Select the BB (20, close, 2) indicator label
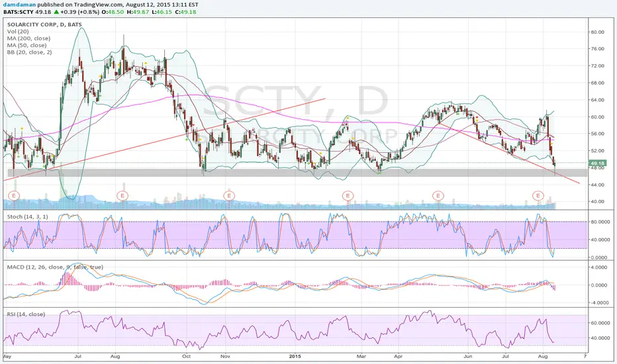The width and height of the screenshot is (617, 364). 29,52
